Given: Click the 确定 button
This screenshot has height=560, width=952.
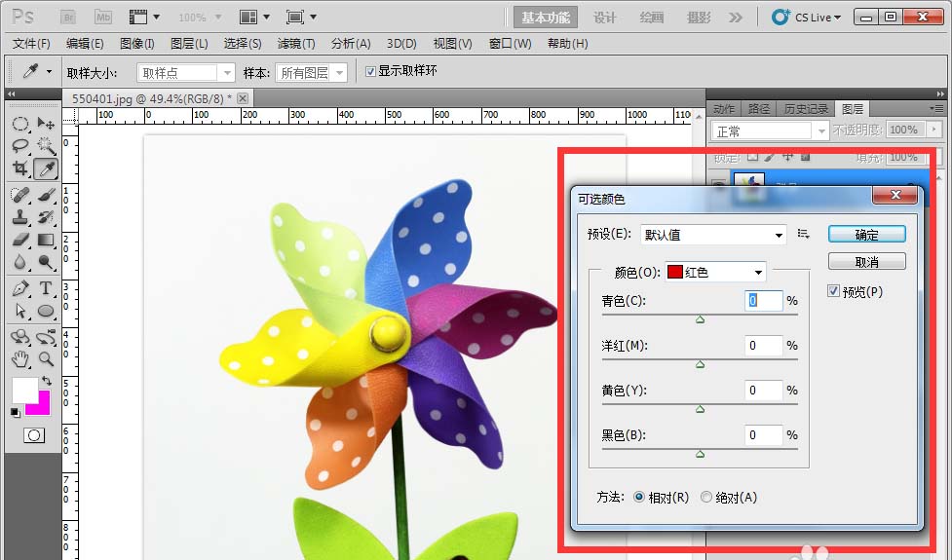Looking at the screenshot, I should coord(866,235).
